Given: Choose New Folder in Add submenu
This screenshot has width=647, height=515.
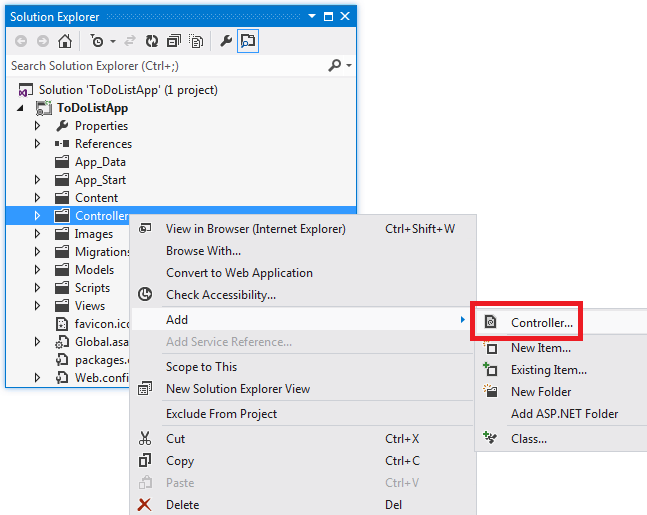Looking at the screenshot, I should pos(561,392).
